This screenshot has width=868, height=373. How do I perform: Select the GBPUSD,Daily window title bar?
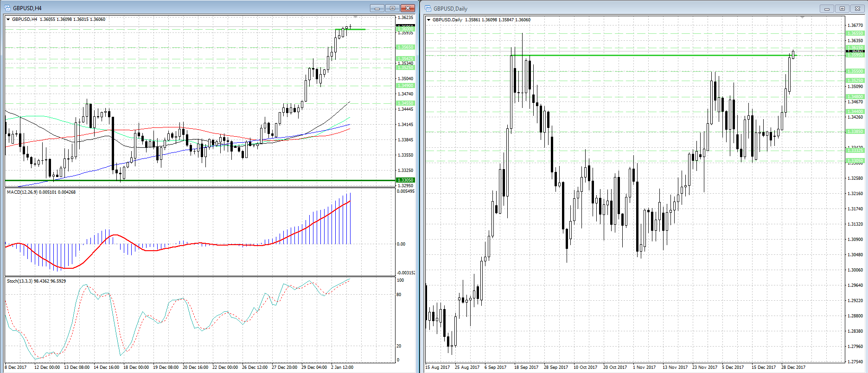click(603, 9)
